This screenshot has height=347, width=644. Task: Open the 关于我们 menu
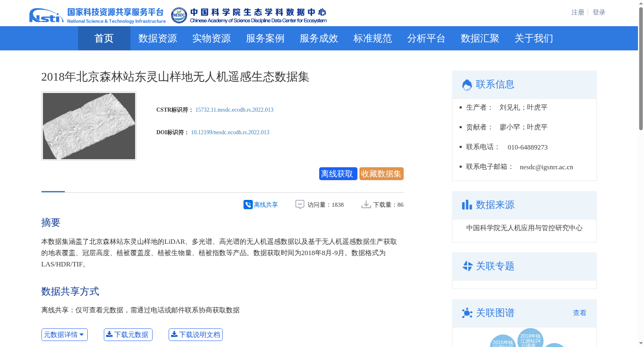534,38
